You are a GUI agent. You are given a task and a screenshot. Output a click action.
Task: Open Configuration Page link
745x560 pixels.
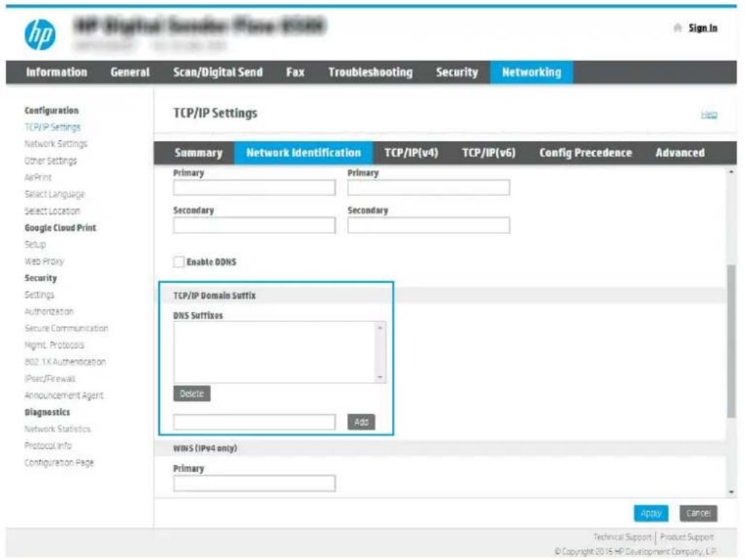59,462
